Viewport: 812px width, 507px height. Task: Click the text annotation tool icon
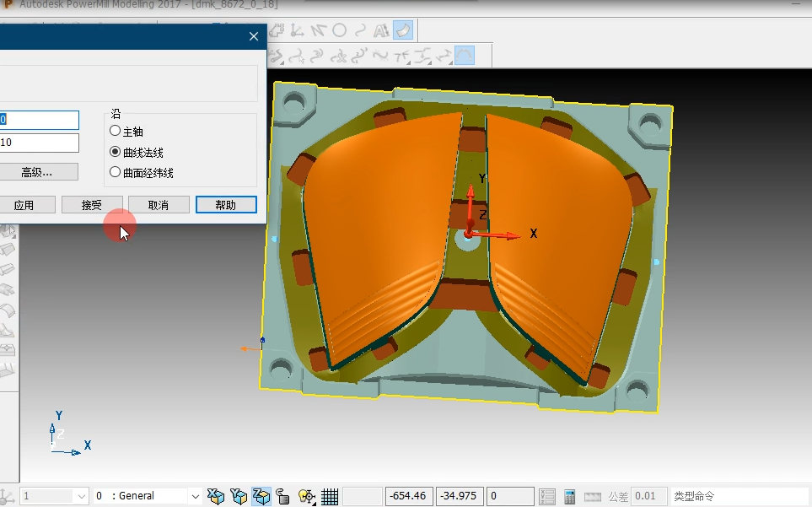point(381,31)
